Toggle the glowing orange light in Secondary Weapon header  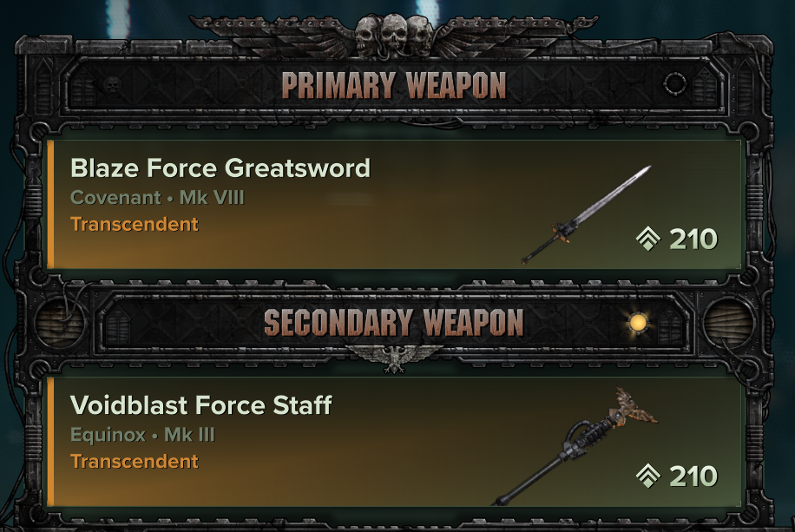click(x=637, y=323)
